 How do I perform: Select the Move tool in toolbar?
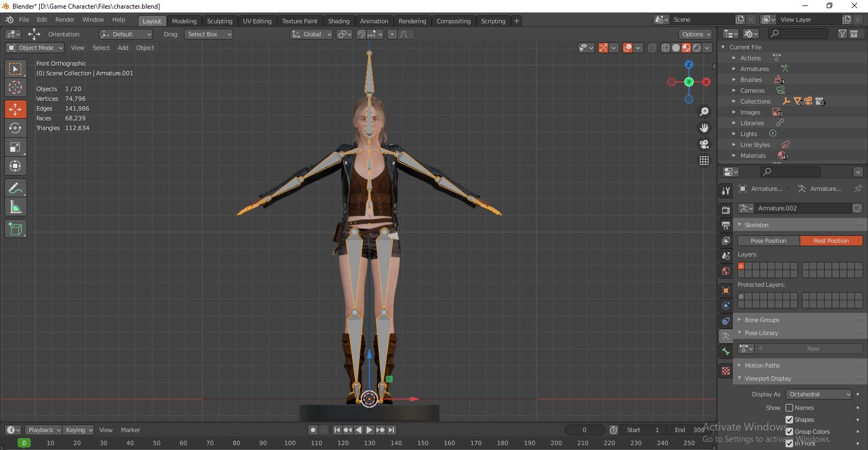(x=15, y=109)
